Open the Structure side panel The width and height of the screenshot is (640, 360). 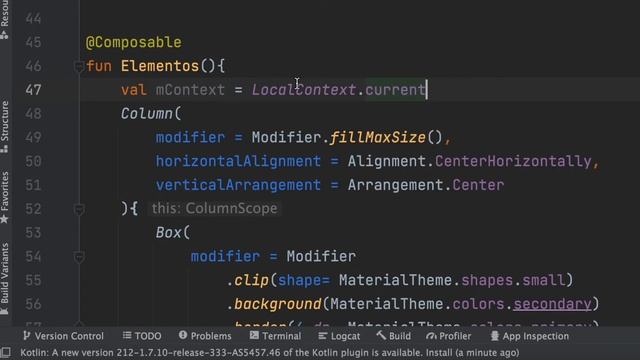point(4,127)
